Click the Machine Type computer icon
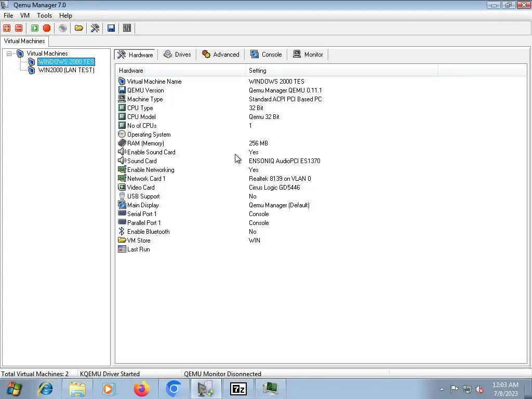 click(122, 99)
